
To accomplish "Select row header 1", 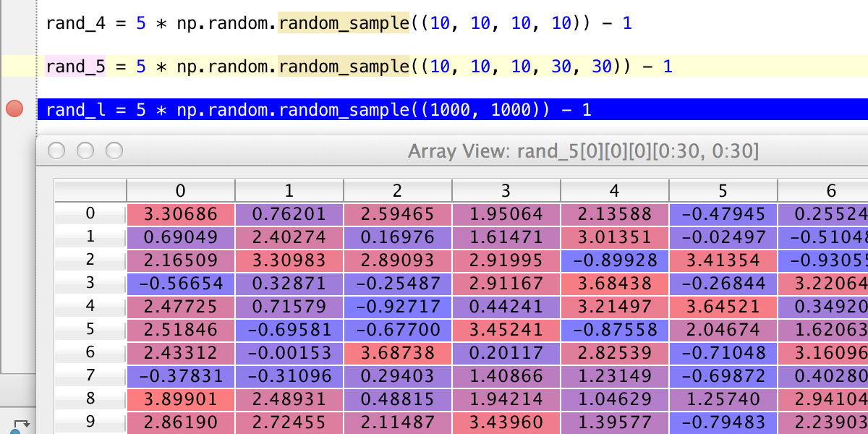I will pos(90,237).
